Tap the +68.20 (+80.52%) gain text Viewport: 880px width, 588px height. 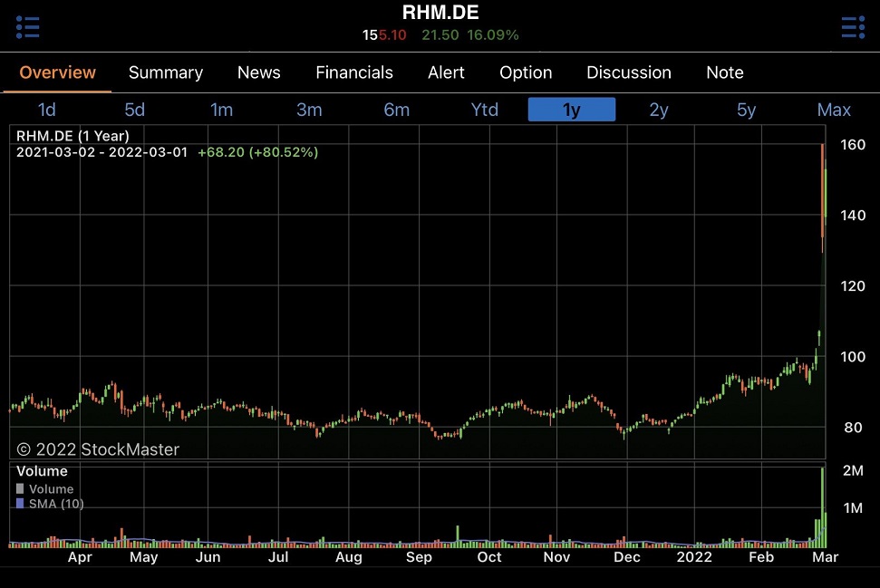[257, 152]
